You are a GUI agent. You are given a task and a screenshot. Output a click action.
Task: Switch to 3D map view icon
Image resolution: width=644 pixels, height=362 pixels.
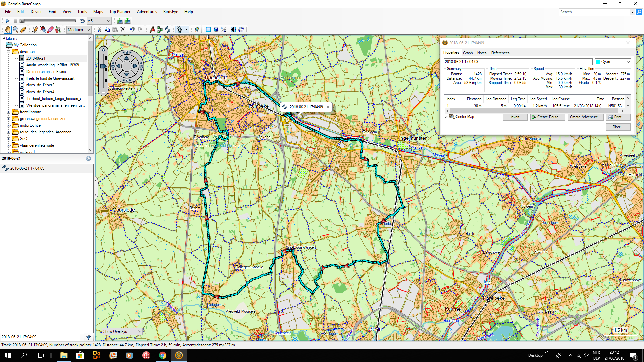(x=216, y=30)
